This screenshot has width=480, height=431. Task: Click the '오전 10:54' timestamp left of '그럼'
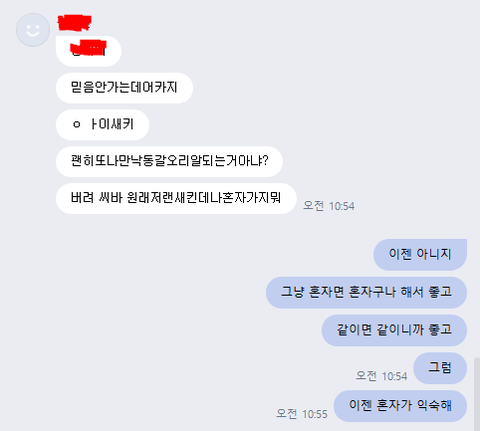[x=381, y=376]
